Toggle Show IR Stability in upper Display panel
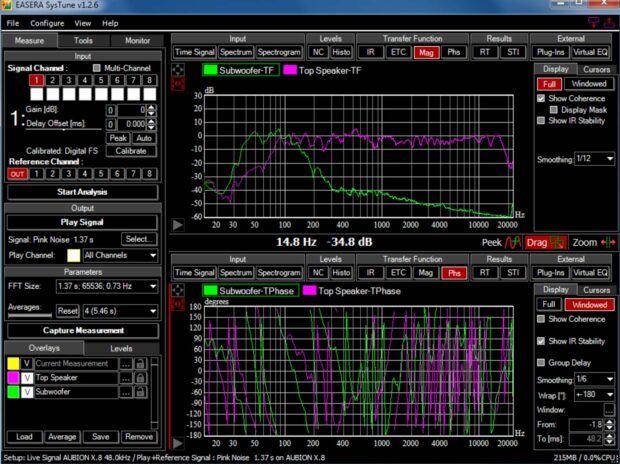This screenshot has height=464, width=620. click(x=541, y=121)
